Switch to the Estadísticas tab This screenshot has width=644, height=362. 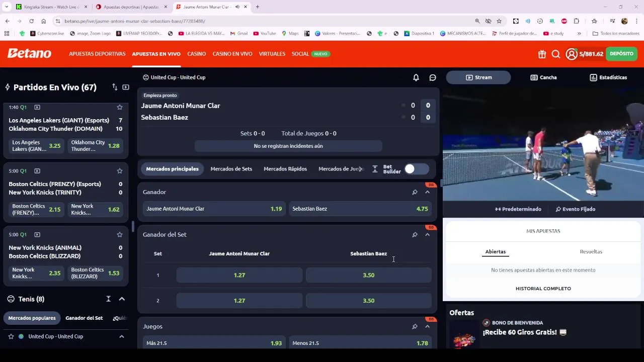tap(608, 77)
